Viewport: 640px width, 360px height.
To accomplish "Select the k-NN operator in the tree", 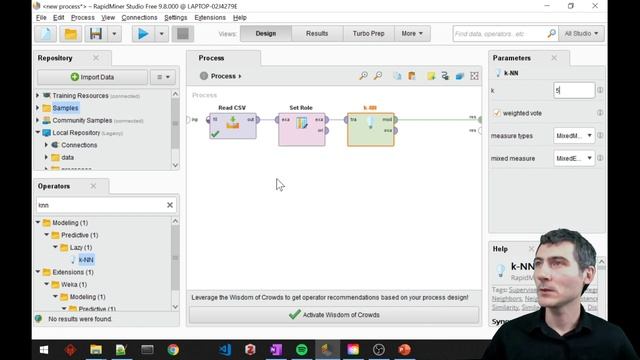I will pyautogui.click(x=86, y=260).
